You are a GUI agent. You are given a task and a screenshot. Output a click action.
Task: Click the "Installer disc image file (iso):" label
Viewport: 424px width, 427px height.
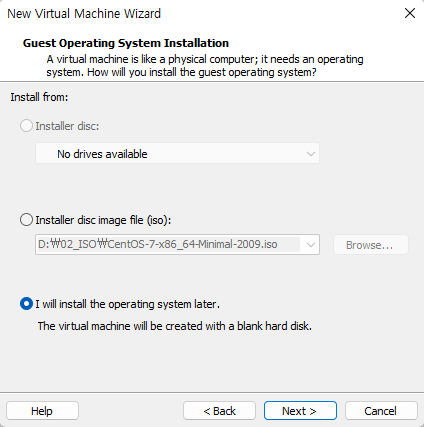tap(103, 220)
